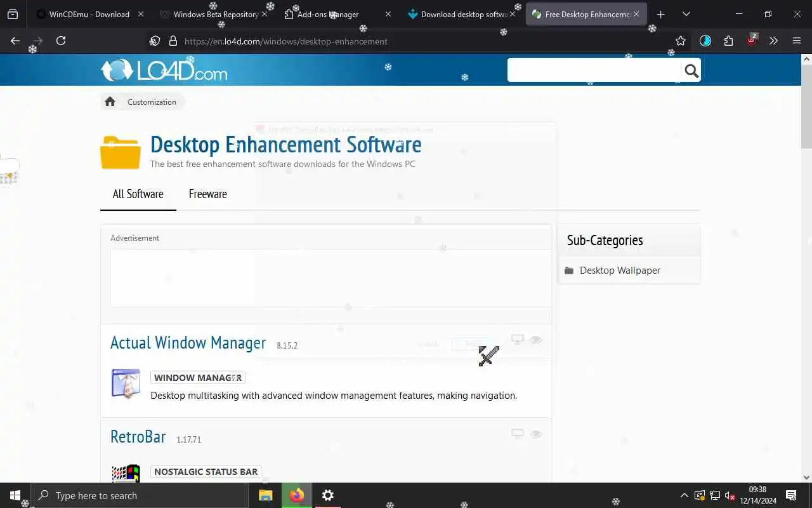Click Firefox taskbar icon
Viewport: 812px width, 508px height.
point(297,495)
